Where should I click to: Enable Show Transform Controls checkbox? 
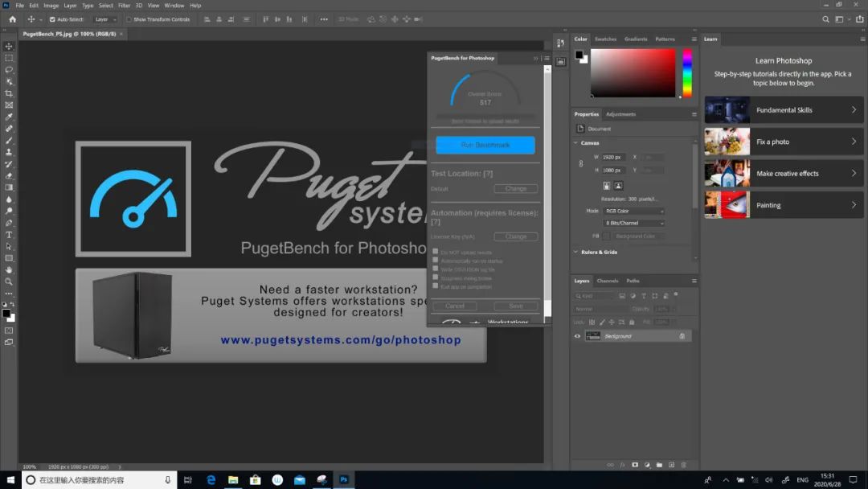pyautogui.click(x=129, y=19)
